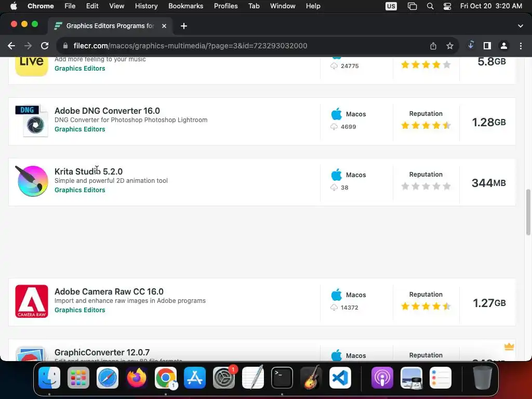The image size is (532, 399).
Task: Click the Apple Macos icon in Adobe DNG row
Action: (336, 114)
